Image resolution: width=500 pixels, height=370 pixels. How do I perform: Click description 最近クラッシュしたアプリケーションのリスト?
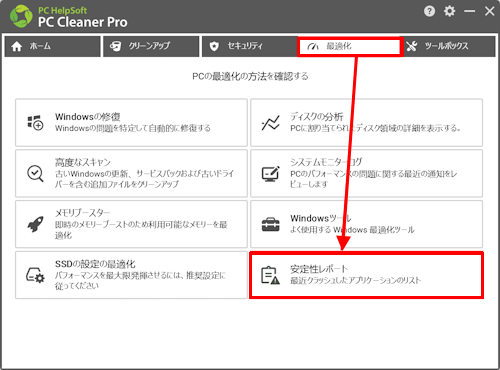click(x=355, y=281)
